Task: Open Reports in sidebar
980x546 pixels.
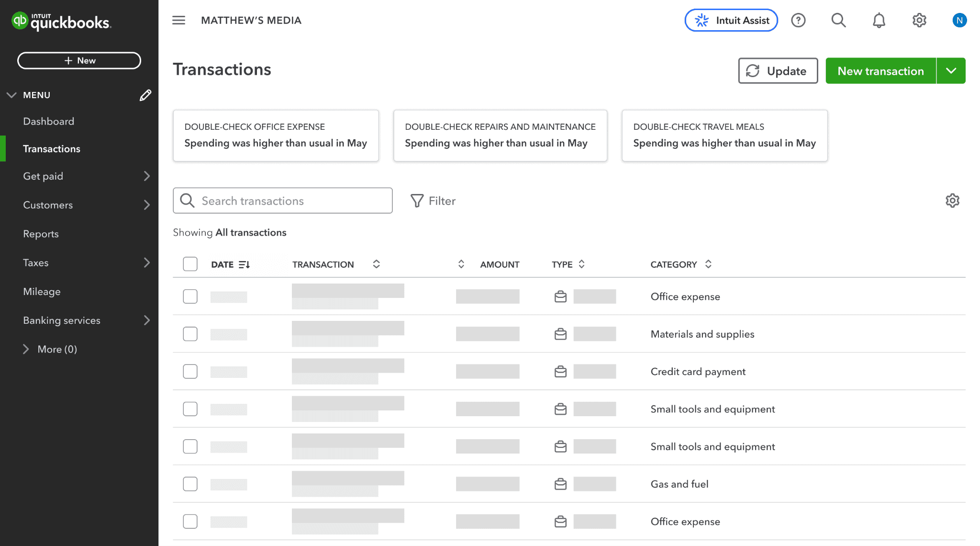Action: [41, 234]
